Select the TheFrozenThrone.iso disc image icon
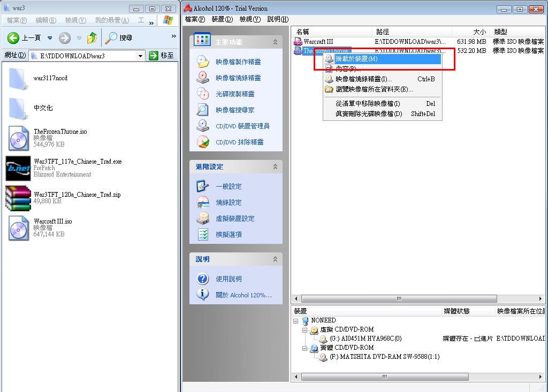 [19, 139]
